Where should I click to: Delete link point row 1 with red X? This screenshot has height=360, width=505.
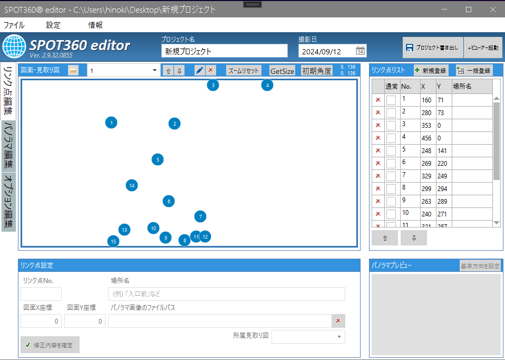pyautogui.click(x=378, y=100)
